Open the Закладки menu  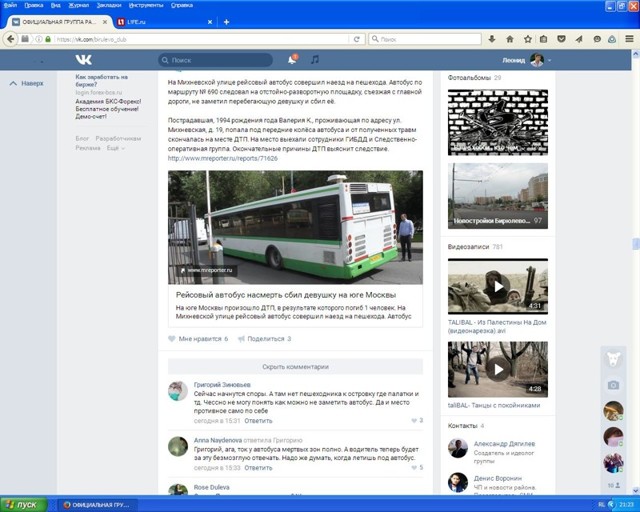tap(109, 5)
